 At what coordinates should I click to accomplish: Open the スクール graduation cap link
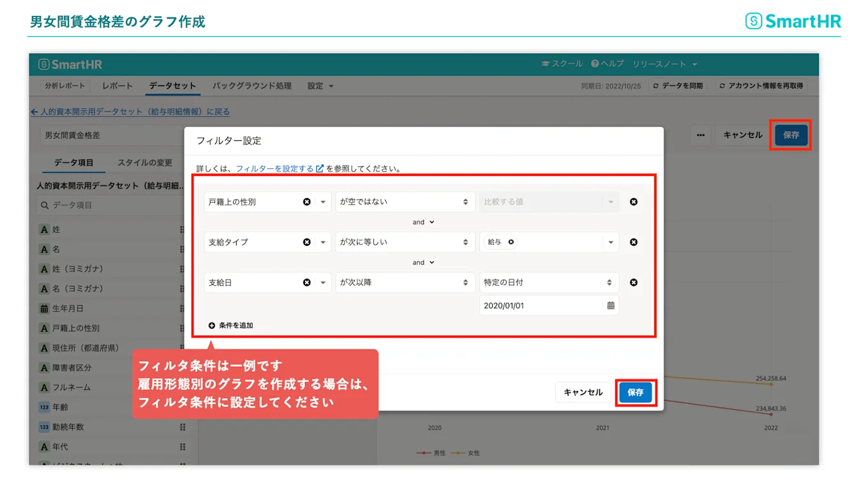click(x=562, y=64)
